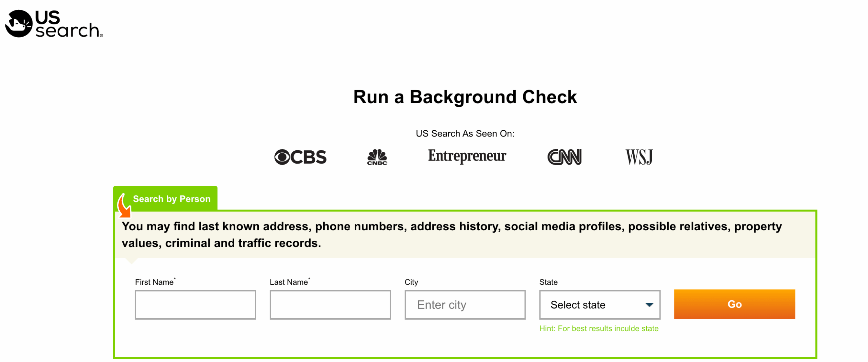The height and width of the screenshot is (362, 868).
Task: Click the CNBC peacock logo
Action: 377,157
